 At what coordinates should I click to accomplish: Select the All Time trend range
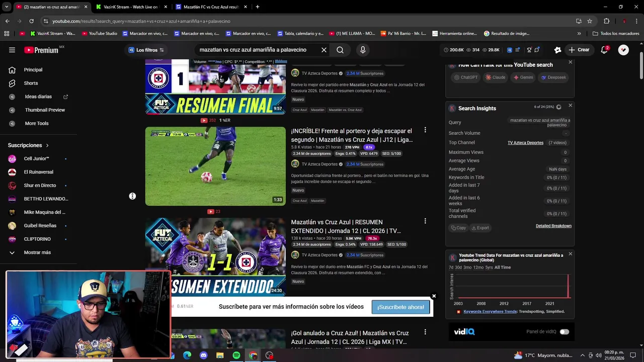[x=503, y=267]
